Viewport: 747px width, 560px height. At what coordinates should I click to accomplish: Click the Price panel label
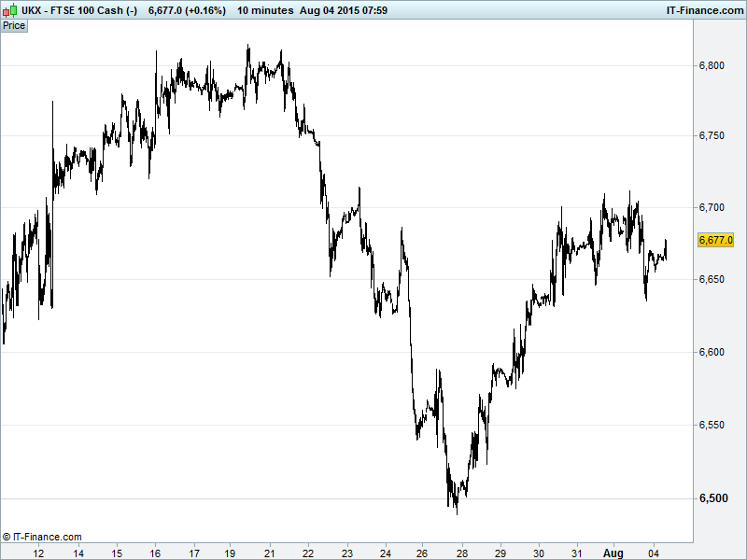tap(14, 25)
